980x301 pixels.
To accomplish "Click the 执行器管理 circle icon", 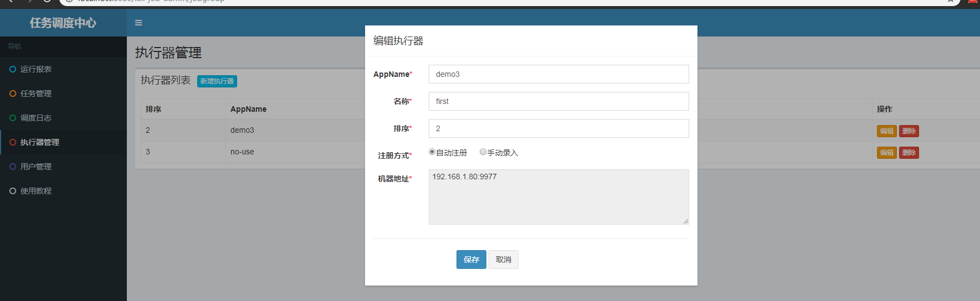I will (x=13, y=142).
